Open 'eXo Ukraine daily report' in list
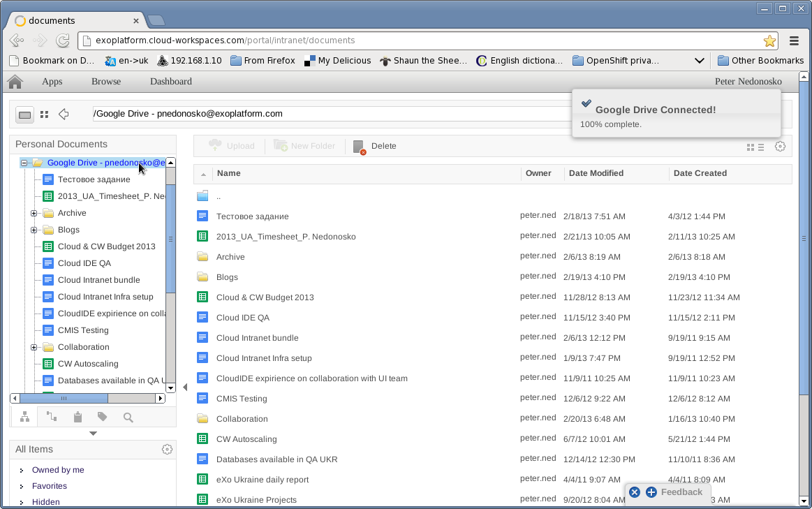This screenshot has height=509, width=812. point(263,480)
